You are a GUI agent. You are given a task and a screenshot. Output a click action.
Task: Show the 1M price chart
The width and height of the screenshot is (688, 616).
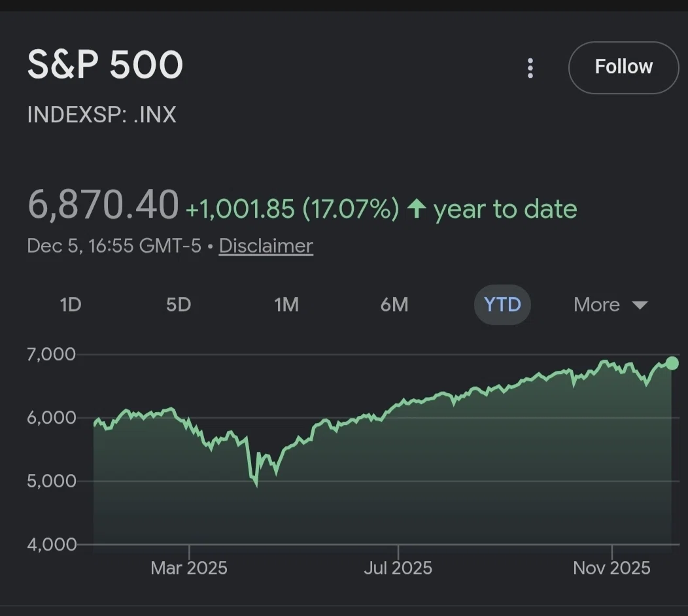coord(286,305)
